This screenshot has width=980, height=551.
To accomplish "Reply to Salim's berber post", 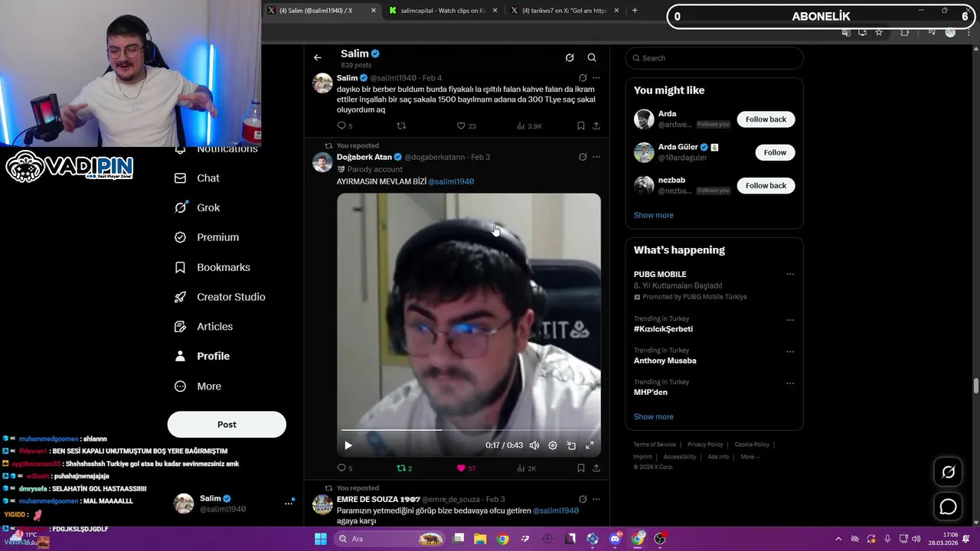I will 345,126.
